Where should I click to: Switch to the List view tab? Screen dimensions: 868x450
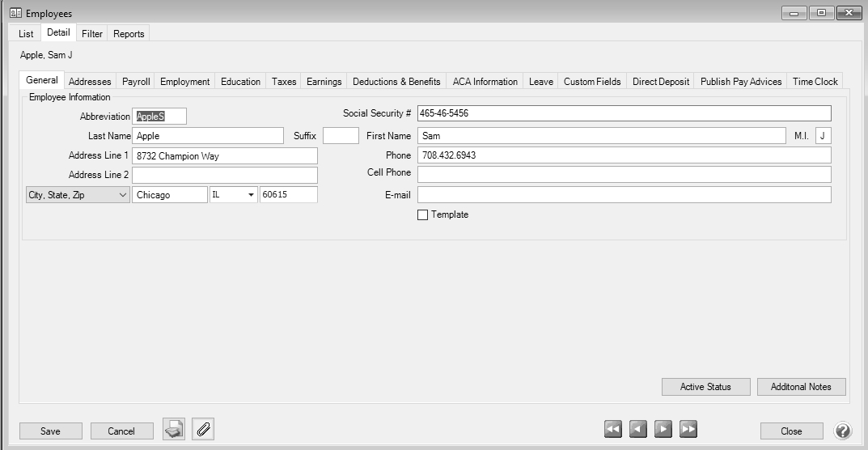pos(26,34)
